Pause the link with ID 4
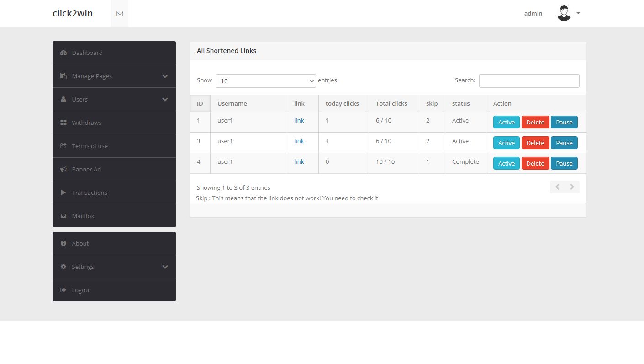Screen dimensions: 644x364 click(x=564, y=163)
